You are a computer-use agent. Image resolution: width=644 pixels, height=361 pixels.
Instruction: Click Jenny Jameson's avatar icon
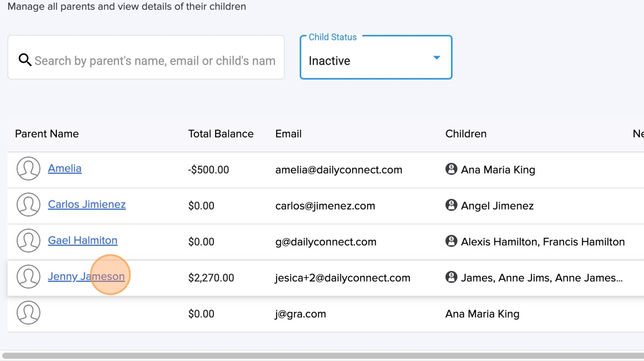point(28,277)
